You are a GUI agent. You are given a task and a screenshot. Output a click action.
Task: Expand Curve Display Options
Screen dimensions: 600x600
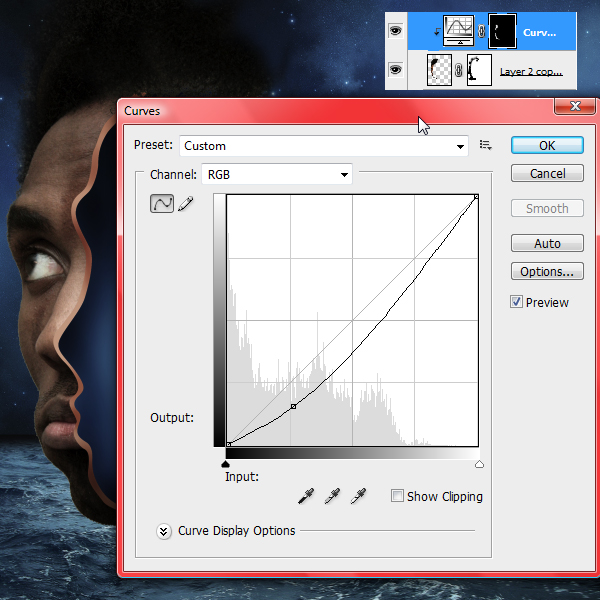pos(163,531)
